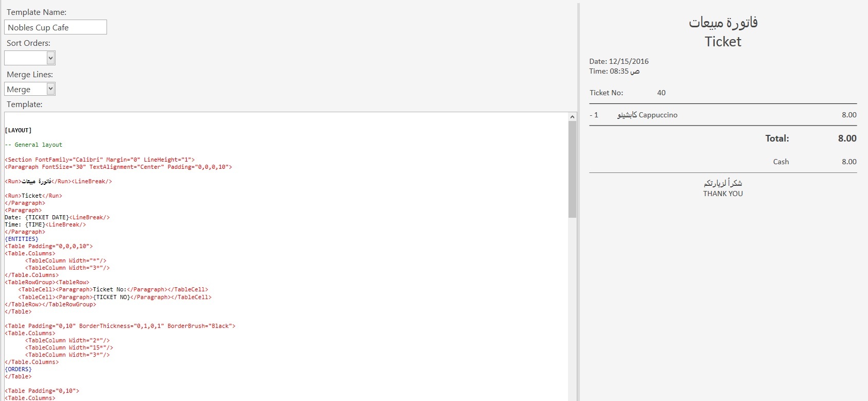Viewport: 868px width, 401px height.
Task: Click the 'Ticket' heading in the preview
Action: click(723, 42)
